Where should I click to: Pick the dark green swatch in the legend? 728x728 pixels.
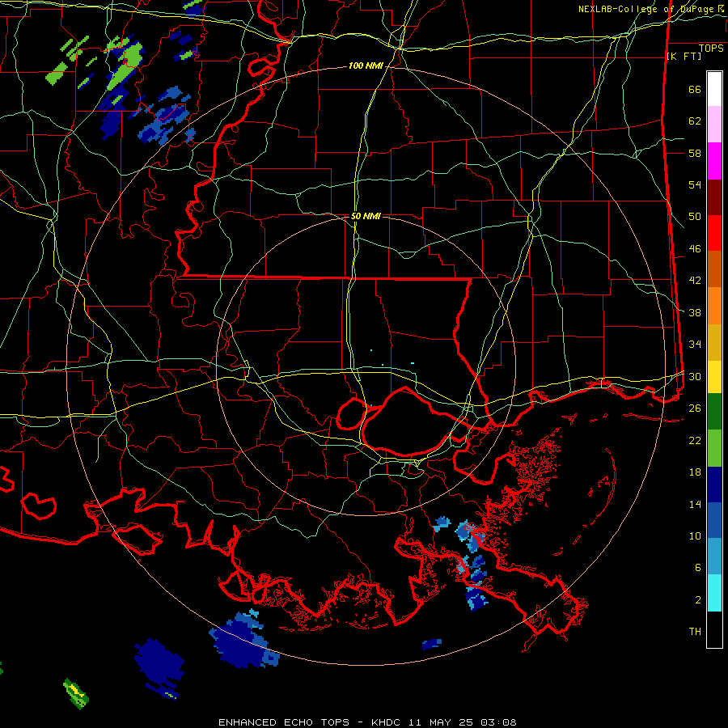[x=714, y=412]
